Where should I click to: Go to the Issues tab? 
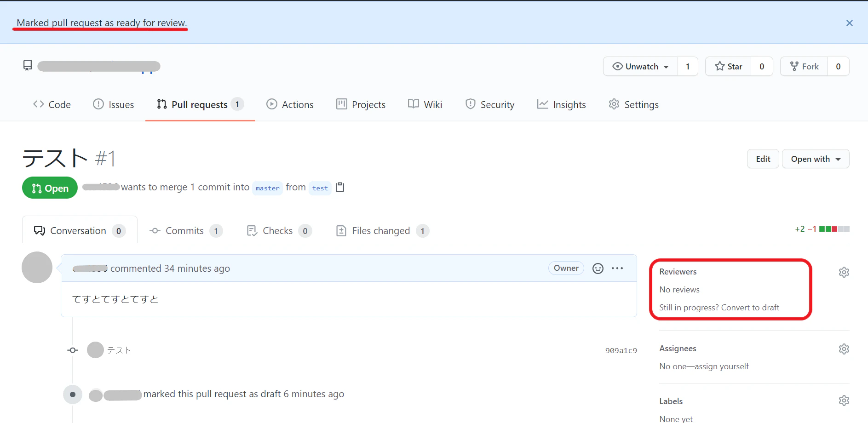(x=113, y=105)
